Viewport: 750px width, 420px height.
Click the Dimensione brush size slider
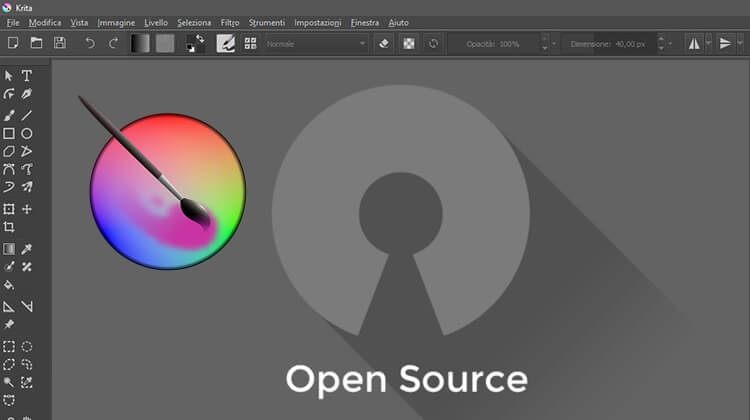pos(609,44)
